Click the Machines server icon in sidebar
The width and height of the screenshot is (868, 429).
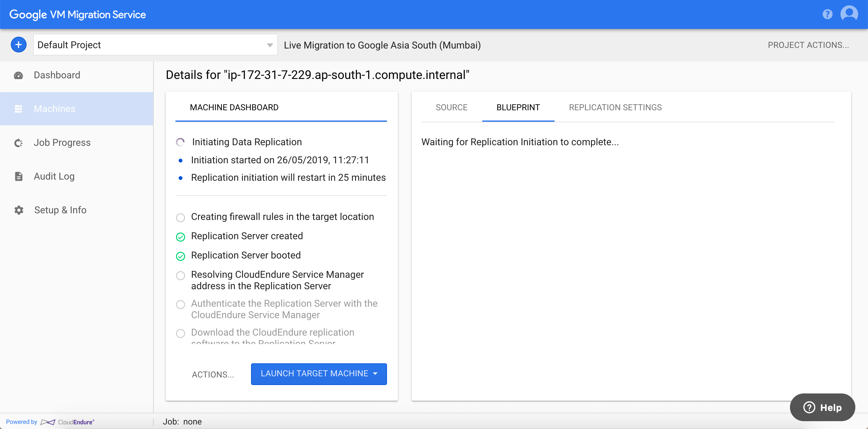click(x=18, y=109)
